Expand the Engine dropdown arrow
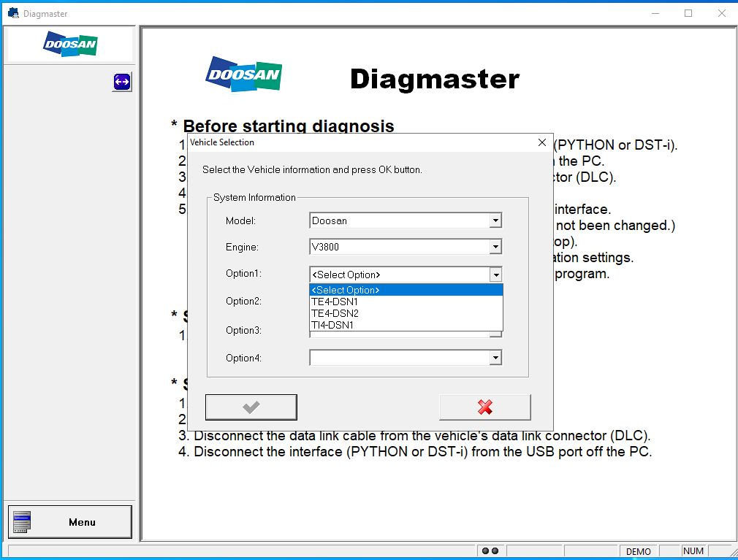Image resolution: width=738 pixels, height=560 pixels. [x=495, y=247]
